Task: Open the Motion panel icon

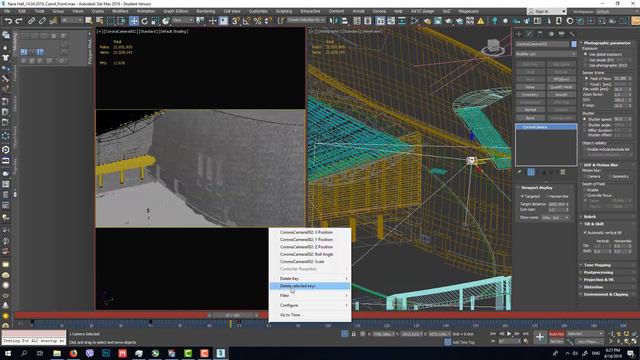Action: click(551, 34)
